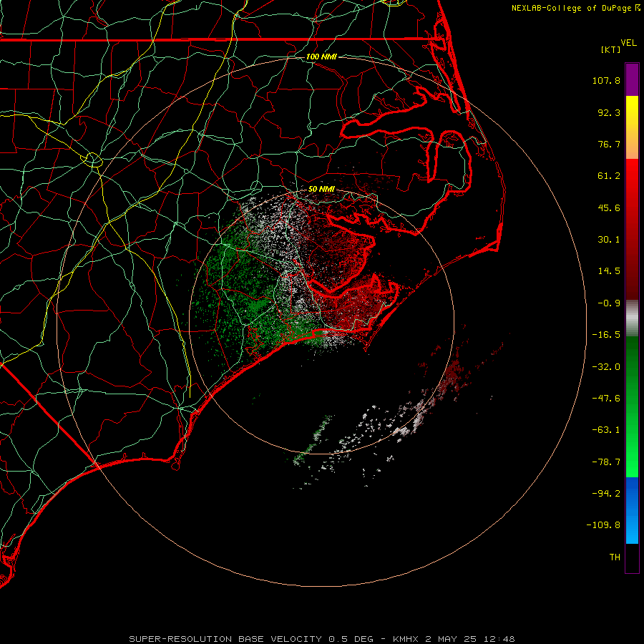Click the -94.2 scale value
This screenshot has width=644, height=644.
click(x=606, y=493)
